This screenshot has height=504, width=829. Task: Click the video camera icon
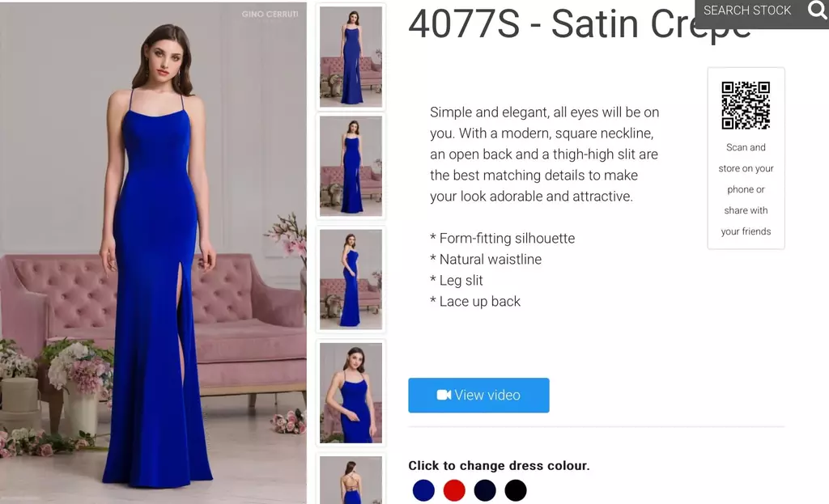tap(444, 395)
